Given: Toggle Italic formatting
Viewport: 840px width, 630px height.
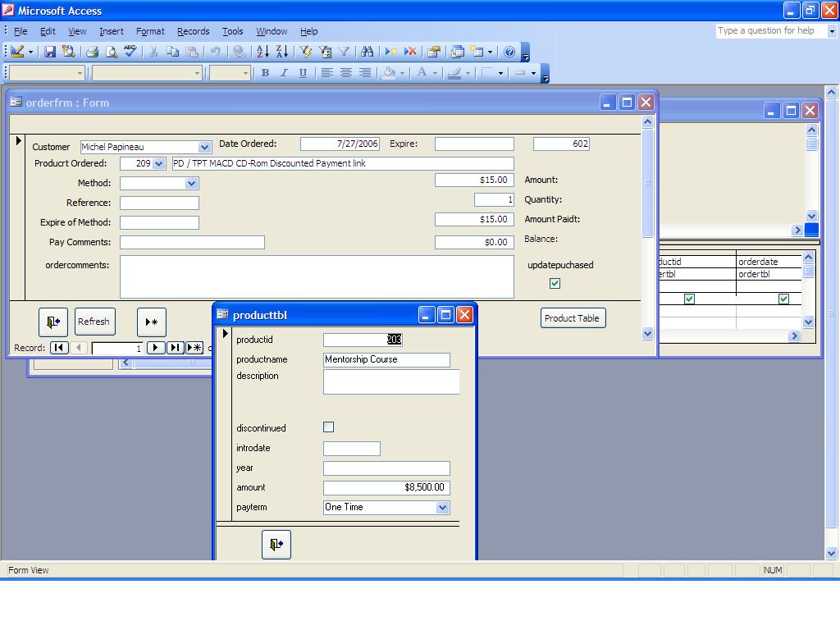Looking at the screenshot, I should coord(284,73).
